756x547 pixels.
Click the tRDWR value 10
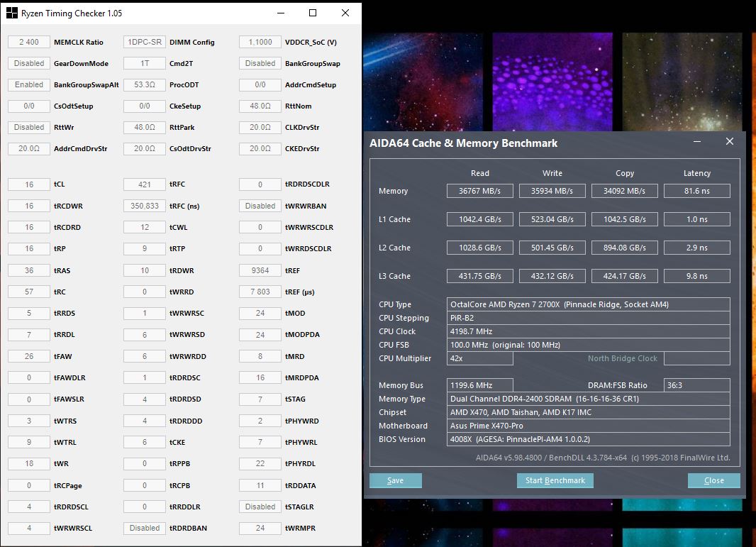(x=145, y=270)
